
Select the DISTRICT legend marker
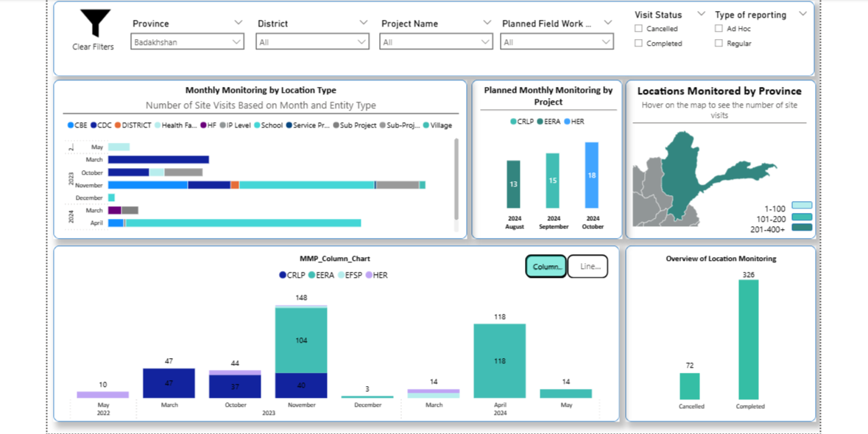pos(118,125)
